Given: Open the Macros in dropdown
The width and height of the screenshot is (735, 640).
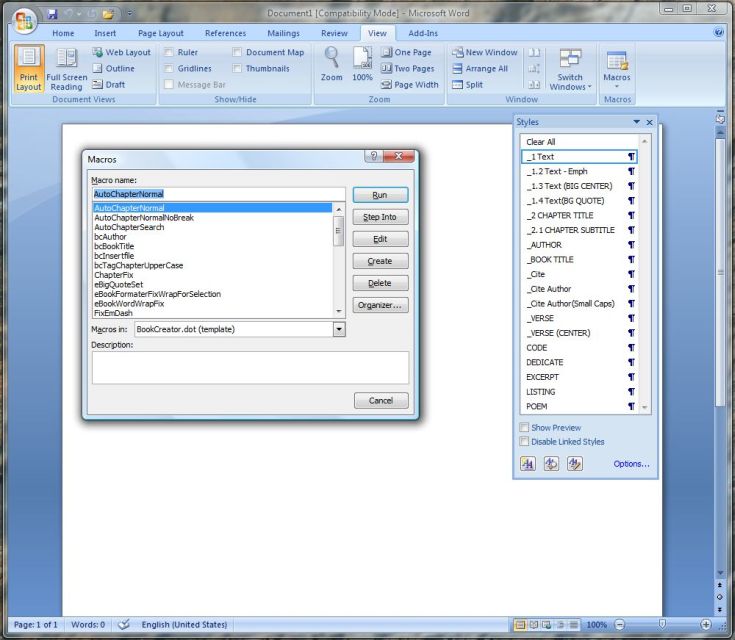Looking at the screenshot, I should pos(339,329).
